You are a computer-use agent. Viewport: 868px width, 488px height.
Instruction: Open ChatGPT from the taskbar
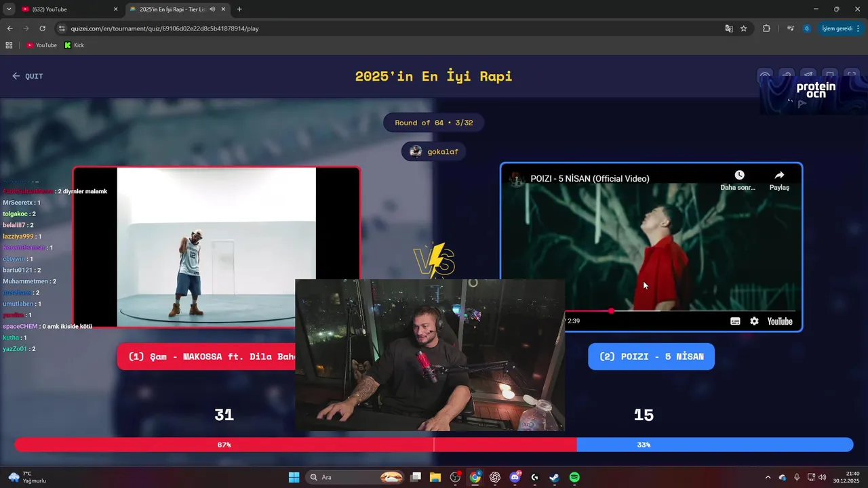click(495, 477)
